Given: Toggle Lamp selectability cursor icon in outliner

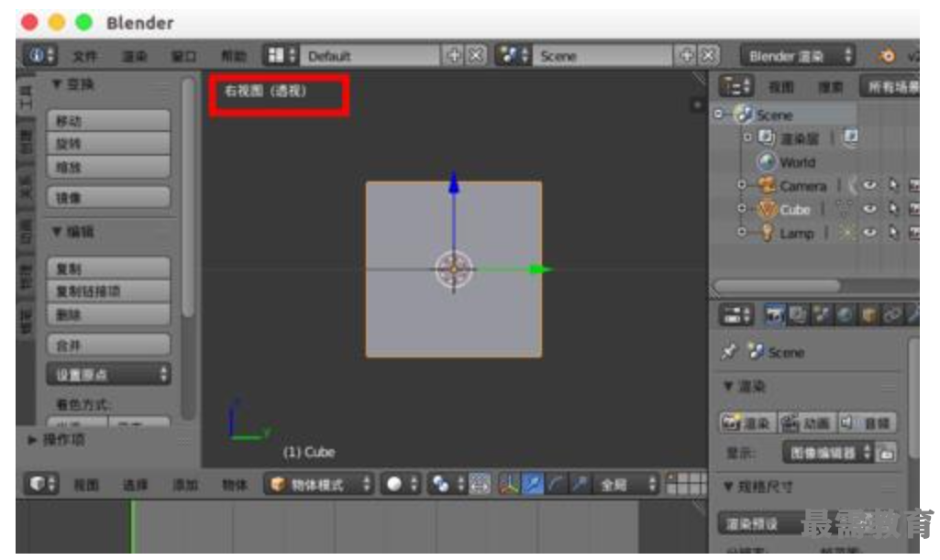Looking at the screenshot, I should (x=893, y=233).
